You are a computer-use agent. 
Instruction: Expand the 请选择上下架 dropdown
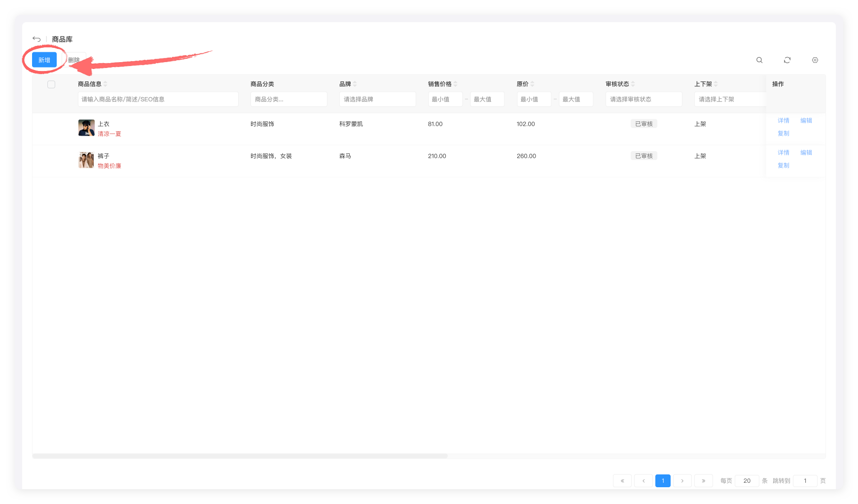[730, 99]
